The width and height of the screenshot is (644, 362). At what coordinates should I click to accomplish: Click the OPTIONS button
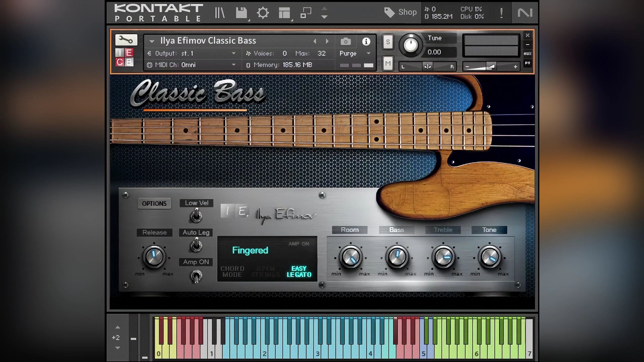[x=154, y=203]
